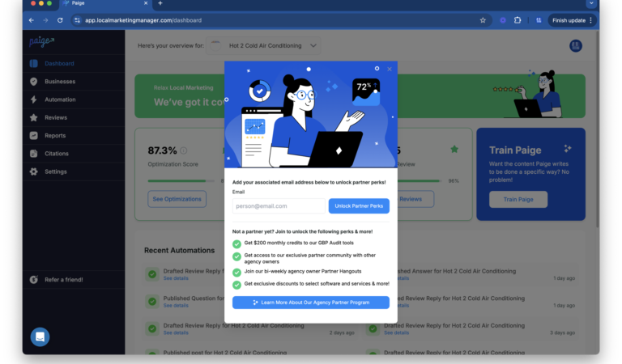Screen dimensions: 622x364
Task: Click the Reviews star icon in sidebar
Action: click(34, 117)
